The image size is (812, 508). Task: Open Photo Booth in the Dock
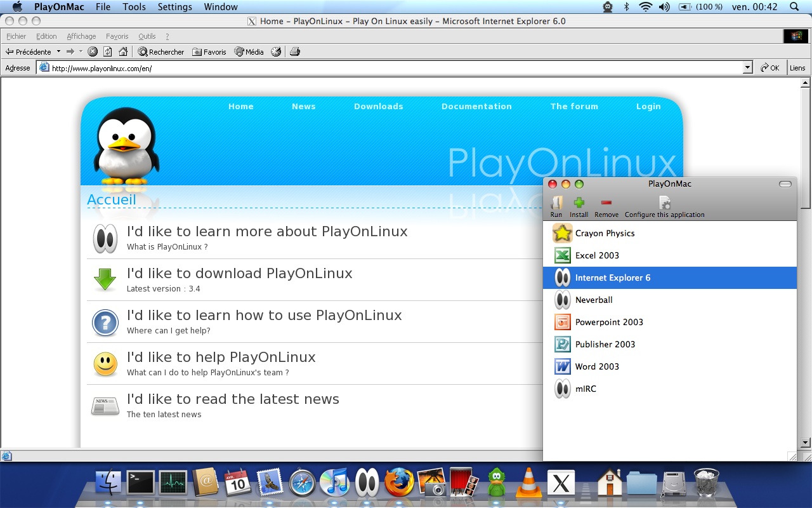click(464, 483)
